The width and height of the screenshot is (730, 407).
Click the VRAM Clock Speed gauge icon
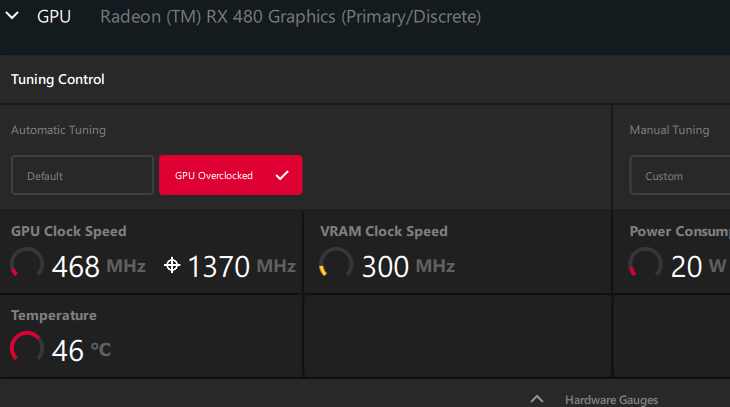(x=336, y=264)
